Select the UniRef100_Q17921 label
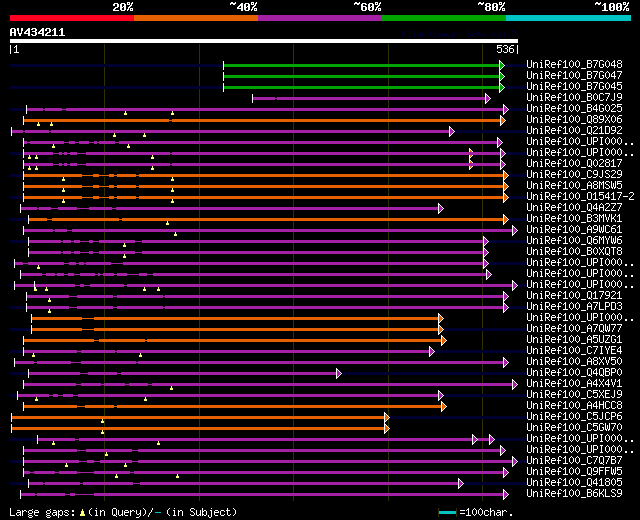The image size is (640, 520). [x=574, y=296]
